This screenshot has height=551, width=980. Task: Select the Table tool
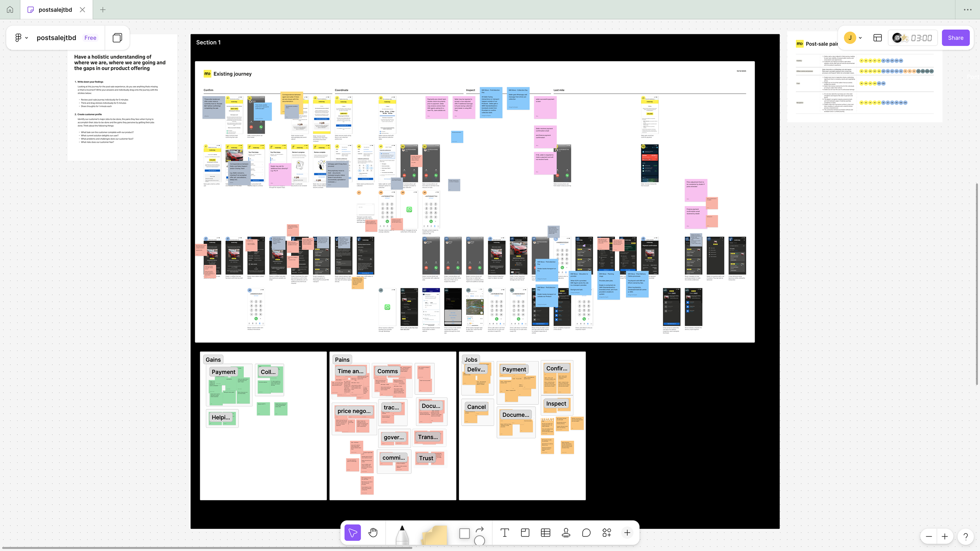click(x=546, y=533)
